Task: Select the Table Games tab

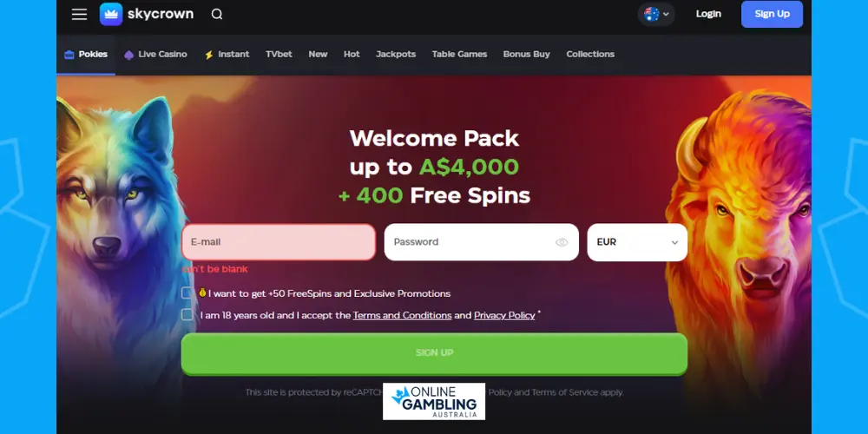Action: tap(459, 54)
